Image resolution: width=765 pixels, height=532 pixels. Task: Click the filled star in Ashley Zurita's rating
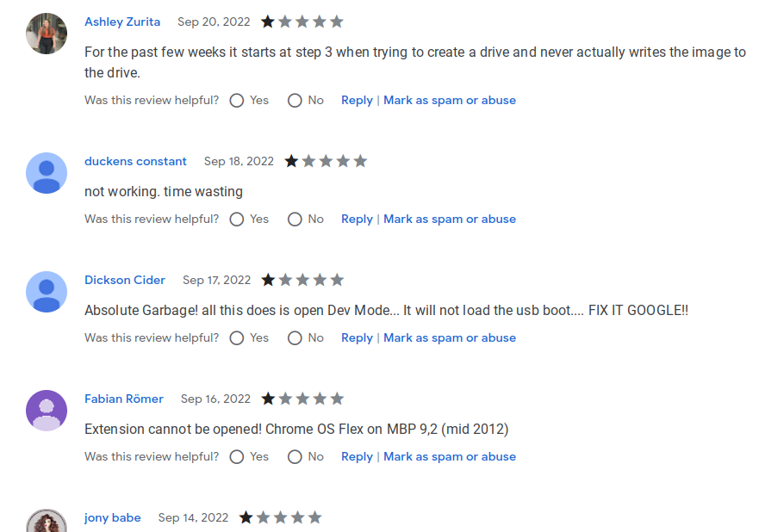pos(267,22)
